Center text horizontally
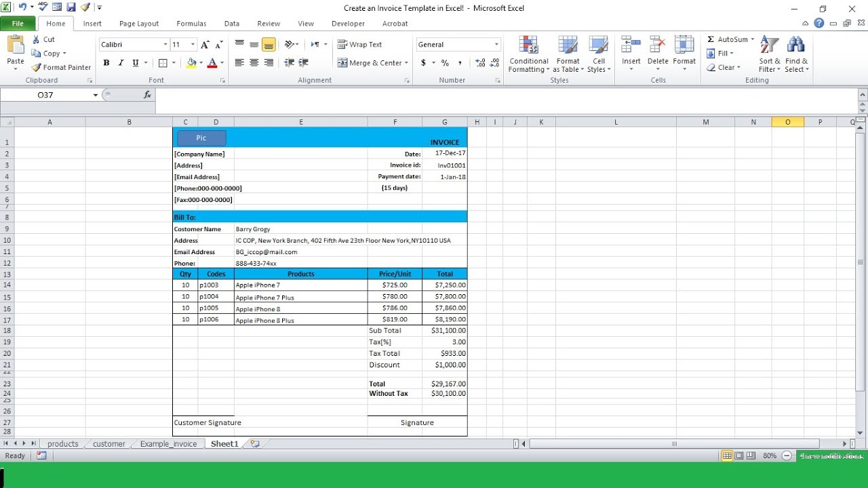Image resolution: width=868 pixels, height=488 pixels. (254, 63)
